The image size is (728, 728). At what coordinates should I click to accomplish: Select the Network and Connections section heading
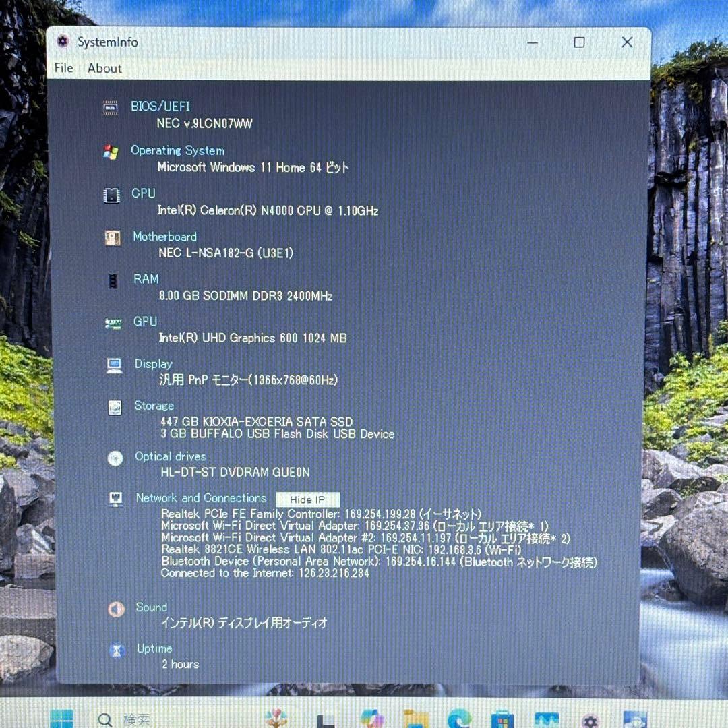point(200,498)
